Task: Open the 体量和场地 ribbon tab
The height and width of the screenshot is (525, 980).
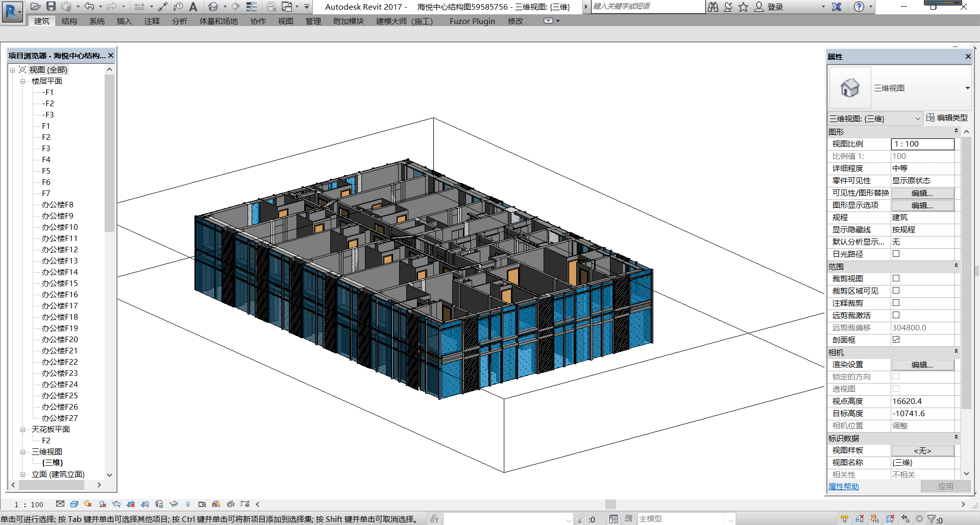Action: [218, 21]
